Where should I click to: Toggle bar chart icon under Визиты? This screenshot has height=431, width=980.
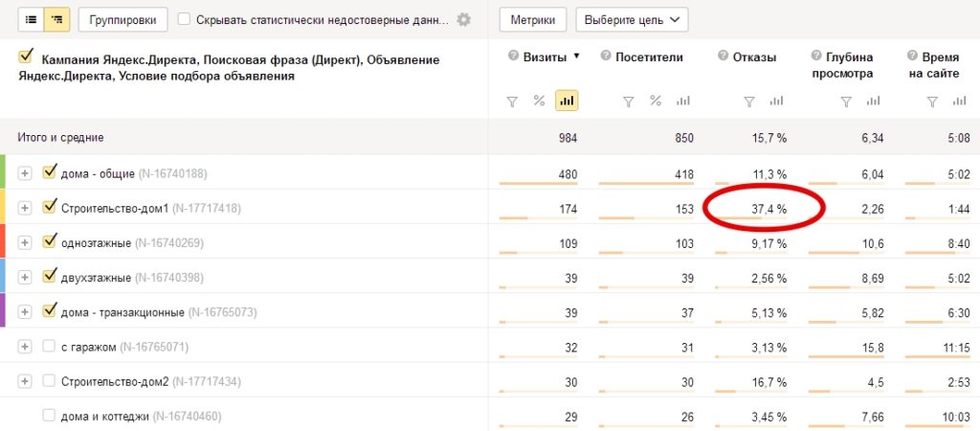click(567, 101)
